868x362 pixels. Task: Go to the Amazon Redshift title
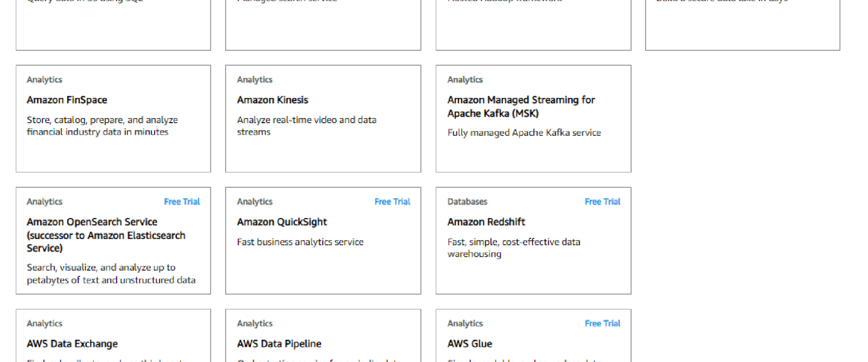pyautogui.click(x=486, y=222)
